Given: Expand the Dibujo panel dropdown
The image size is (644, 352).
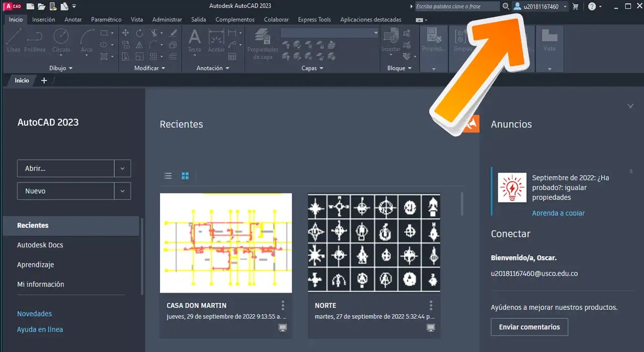Looking at the screenshot, I should pos(61,68).
